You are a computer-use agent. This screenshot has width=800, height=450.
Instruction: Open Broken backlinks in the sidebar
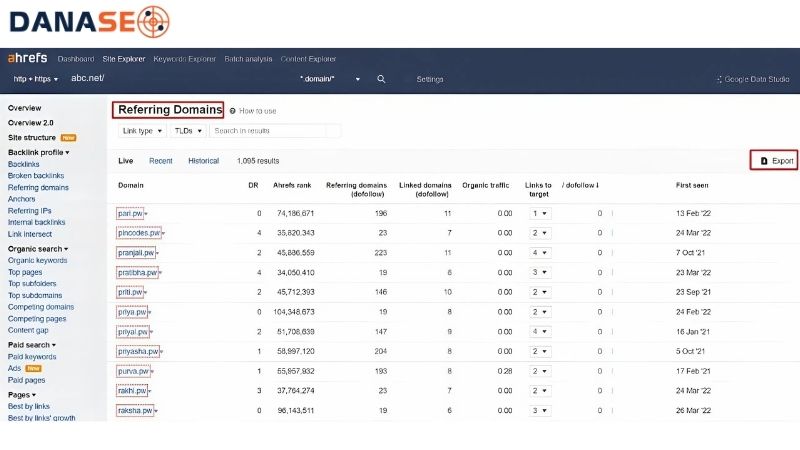tap(36, 176)
